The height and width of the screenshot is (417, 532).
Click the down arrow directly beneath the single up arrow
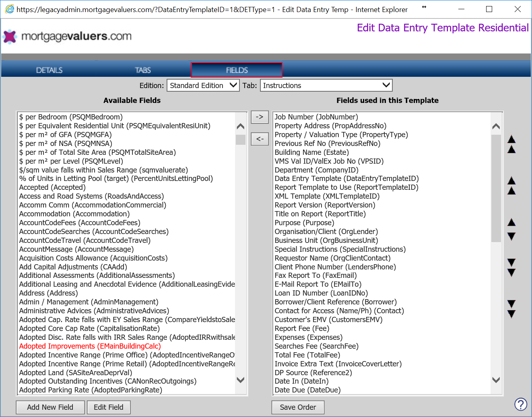click(x=511, y=236)
